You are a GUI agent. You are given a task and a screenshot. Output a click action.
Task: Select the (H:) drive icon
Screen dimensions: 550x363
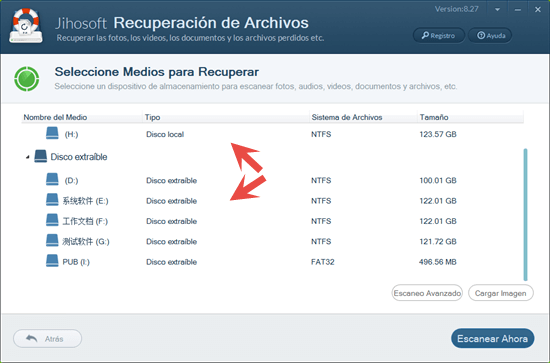point(52,133)
